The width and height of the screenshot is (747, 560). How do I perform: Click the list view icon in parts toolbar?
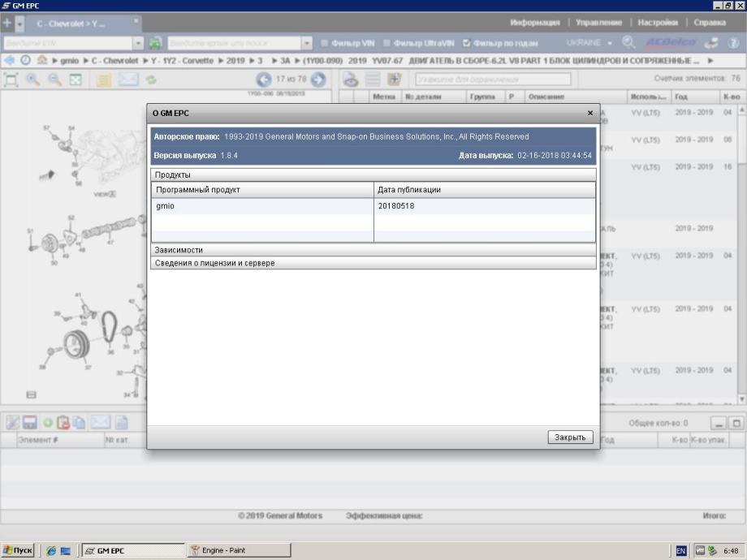373,80
